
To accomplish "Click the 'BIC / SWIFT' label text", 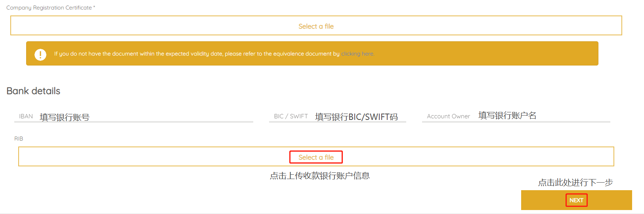I will pos(290,116).
